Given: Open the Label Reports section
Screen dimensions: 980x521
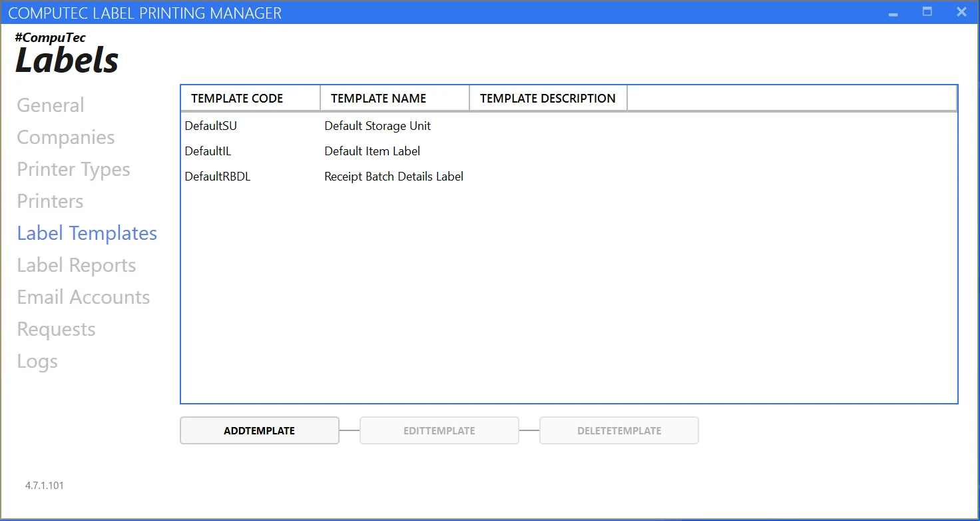Looking at the screenshot, I should click(x=76, y=265).
